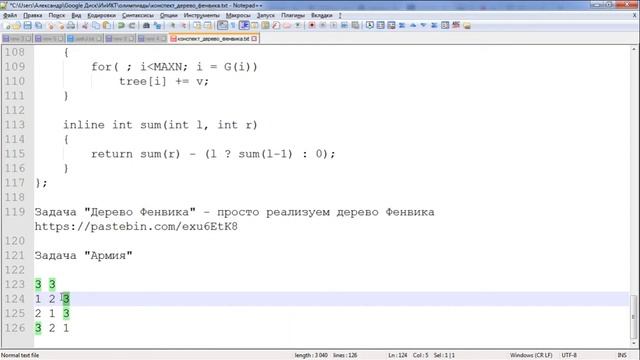The height and width of the screenshot is (360, 640).
Task: Cut selection with the scissors icon
Action: (x=85, y=25)
